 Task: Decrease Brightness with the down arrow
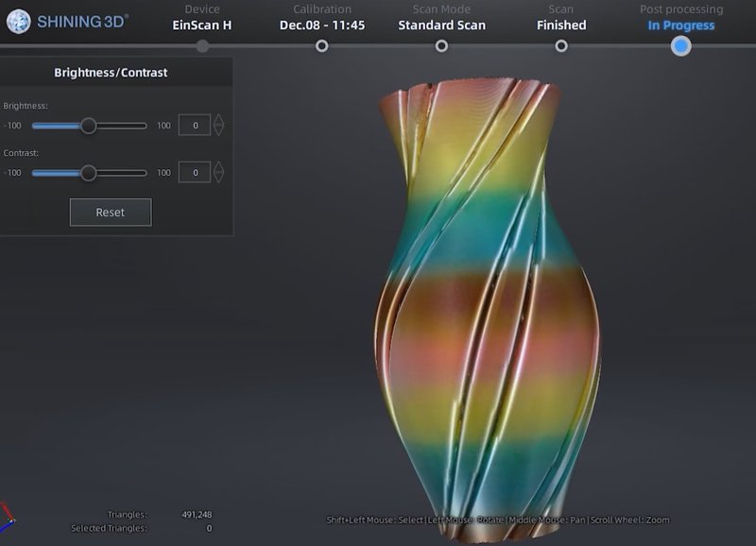click(219, 130)
